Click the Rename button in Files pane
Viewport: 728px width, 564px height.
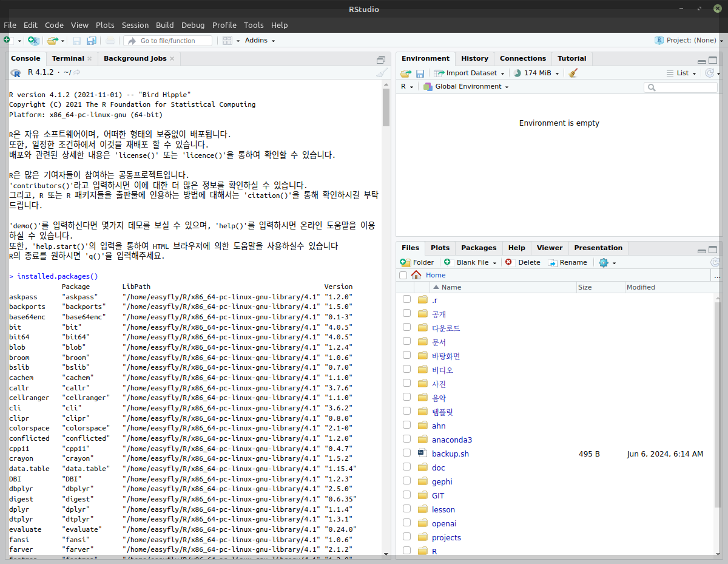[568, 262]
